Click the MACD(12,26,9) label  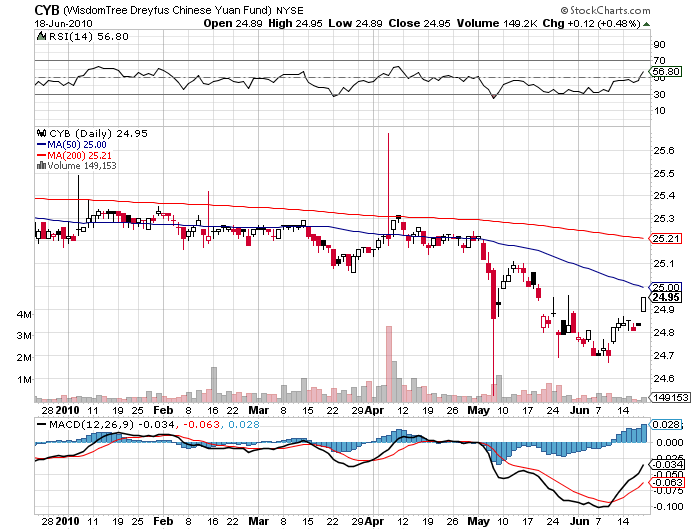(x=91, y=425)
